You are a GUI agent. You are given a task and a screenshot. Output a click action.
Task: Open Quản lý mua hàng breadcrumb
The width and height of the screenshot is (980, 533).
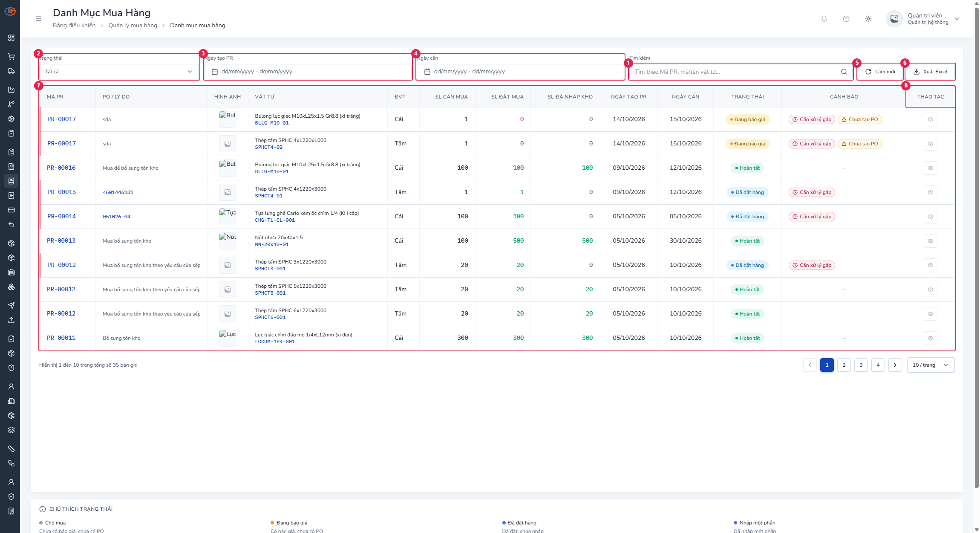(133, 26)
